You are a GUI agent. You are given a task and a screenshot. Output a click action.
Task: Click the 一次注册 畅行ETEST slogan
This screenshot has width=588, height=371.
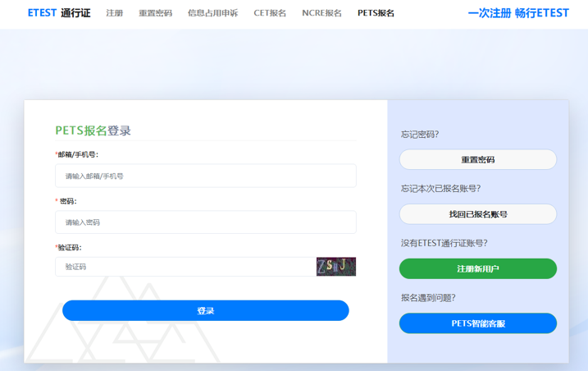[517, 13]
